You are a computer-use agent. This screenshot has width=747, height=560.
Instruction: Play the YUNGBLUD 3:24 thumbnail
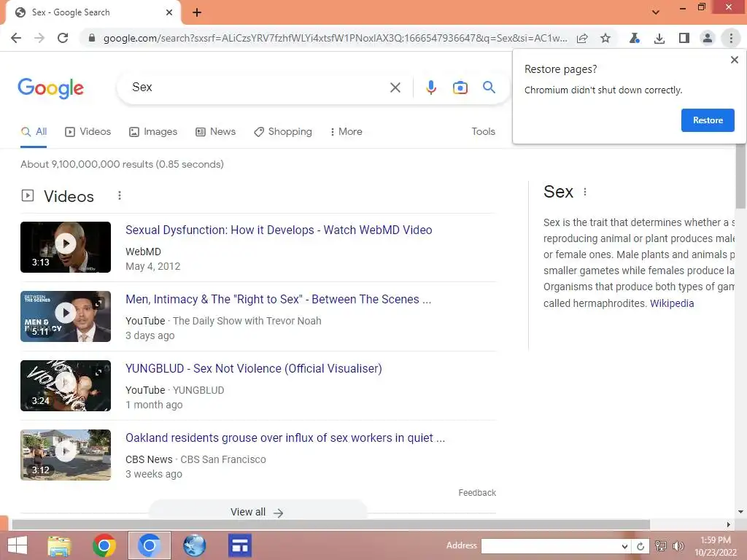click(66, 386)
